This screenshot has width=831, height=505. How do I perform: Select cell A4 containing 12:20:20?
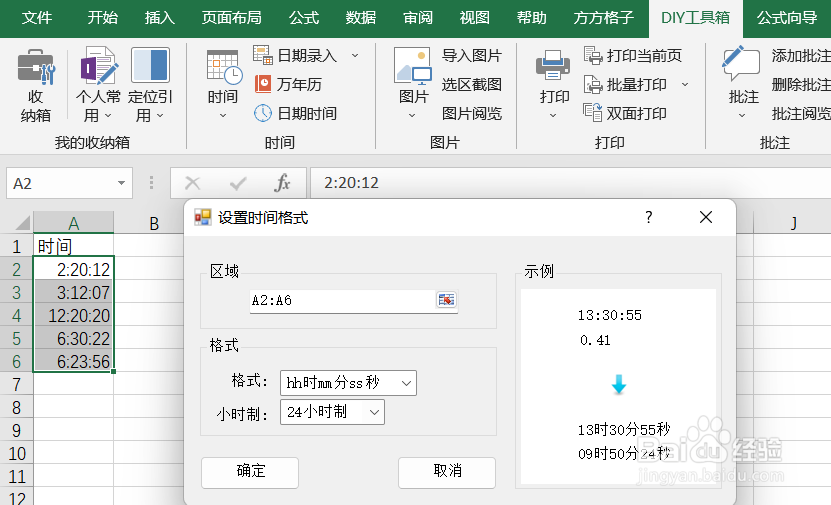74,316
